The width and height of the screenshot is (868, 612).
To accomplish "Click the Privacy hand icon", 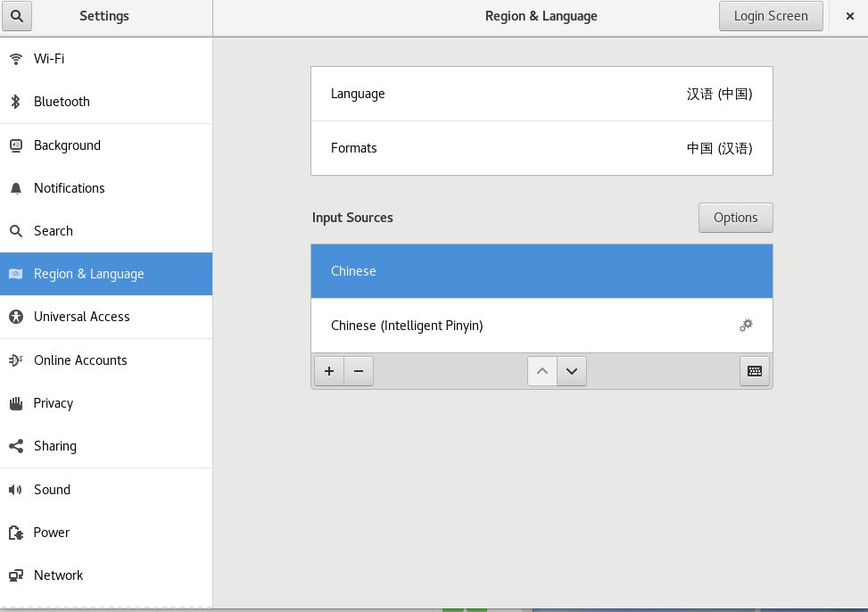I will 16,403.
